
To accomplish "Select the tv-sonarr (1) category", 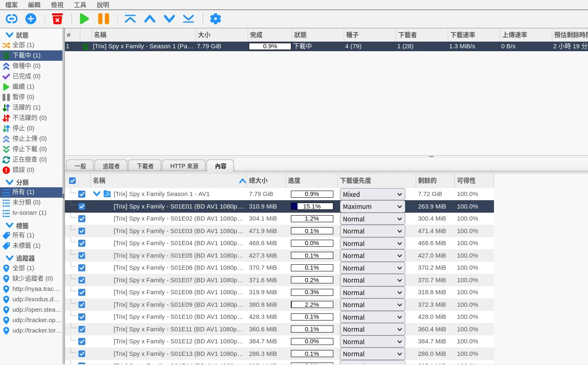I will [29, 213].
